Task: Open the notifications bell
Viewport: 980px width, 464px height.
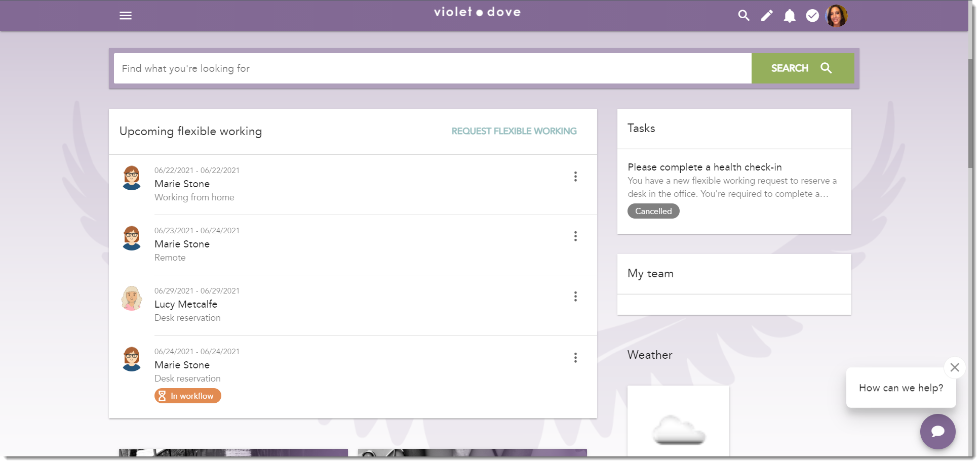Action: click(x=790, y=16)
